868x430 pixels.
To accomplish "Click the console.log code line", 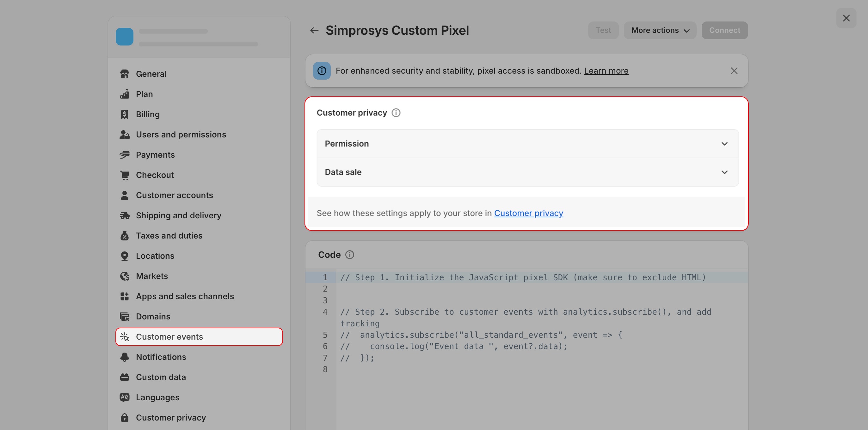I will pos(453,346).
